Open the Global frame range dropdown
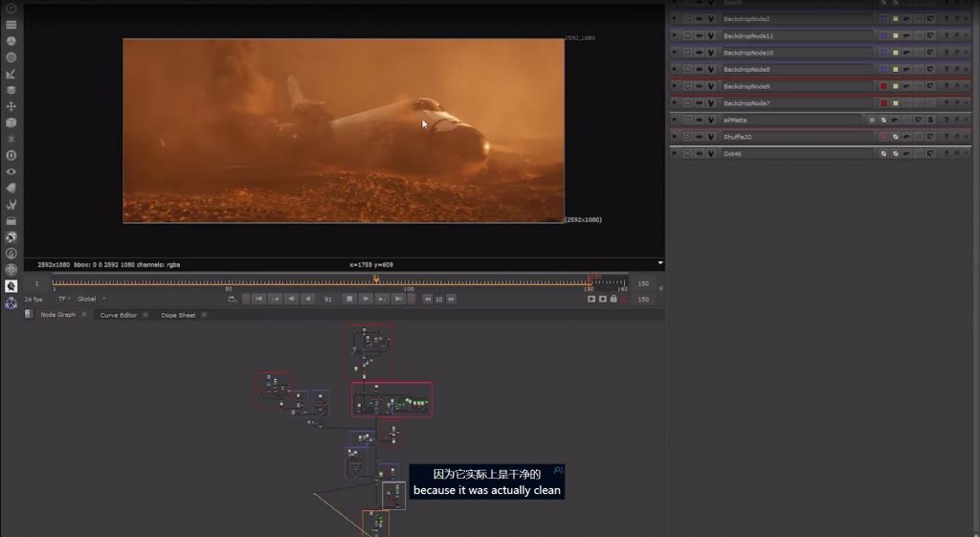Screen dimensions: 980x537 coord(91,299)
